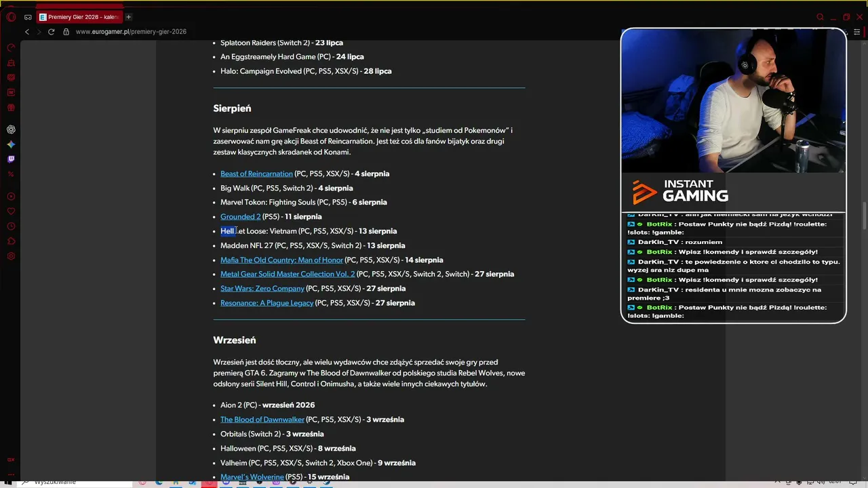Click highlighted 'Hell' text in Vietnam entry
This screenshot has width=868, height=488.
(x=227, y=231)
